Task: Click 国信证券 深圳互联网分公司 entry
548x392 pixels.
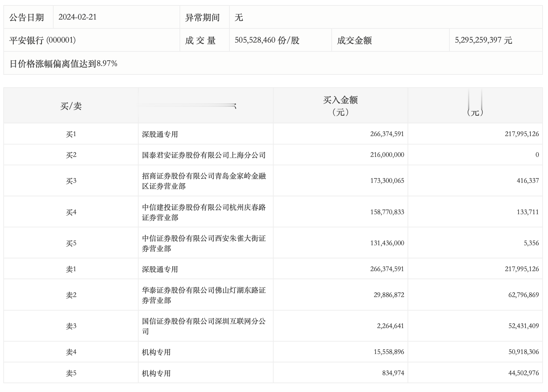Action: (205, 326)
